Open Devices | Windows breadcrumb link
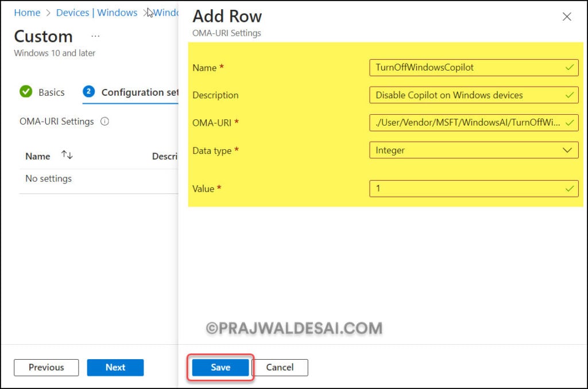This screenshot has width=588, height=389. click(x=96, y=13)
